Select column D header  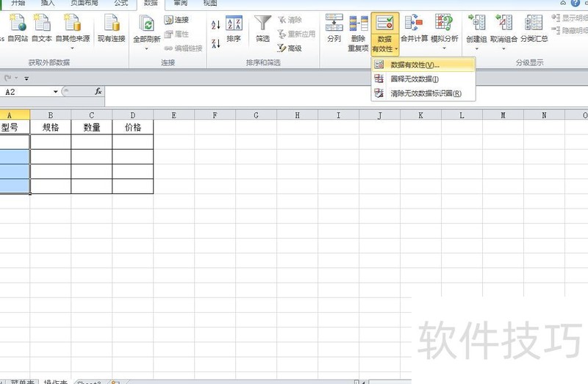coord(133,115)
